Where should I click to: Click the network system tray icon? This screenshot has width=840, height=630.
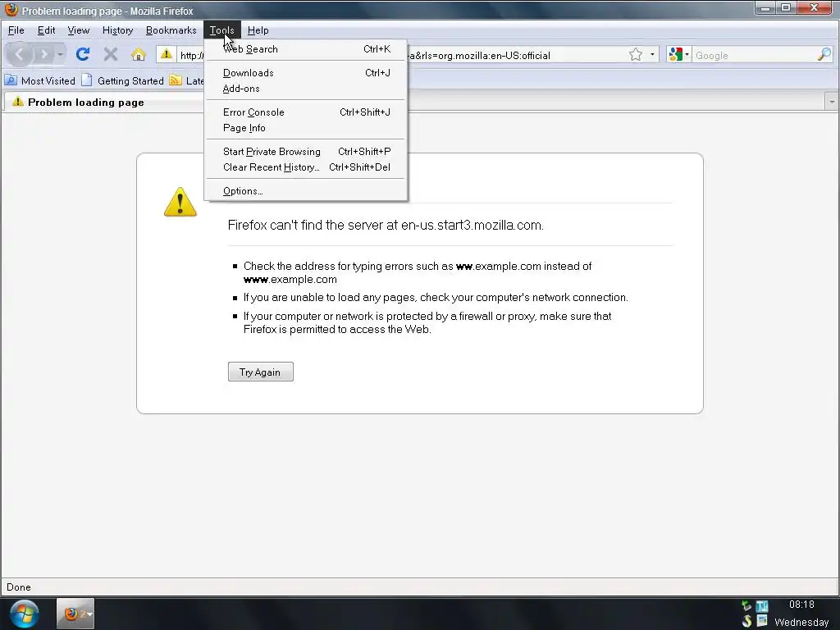762,606
